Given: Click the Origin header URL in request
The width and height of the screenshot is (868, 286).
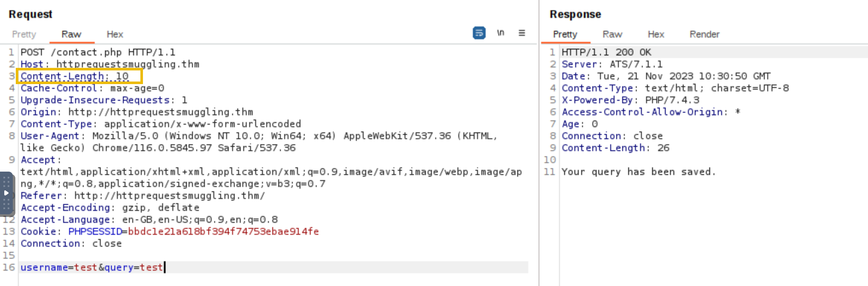Looking at the screenshot, I should pyautogui.click(x=160, y=112).
